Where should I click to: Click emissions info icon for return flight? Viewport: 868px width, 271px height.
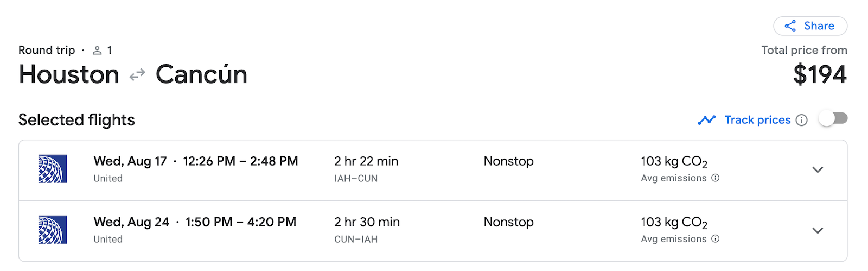tap(716, 238)
